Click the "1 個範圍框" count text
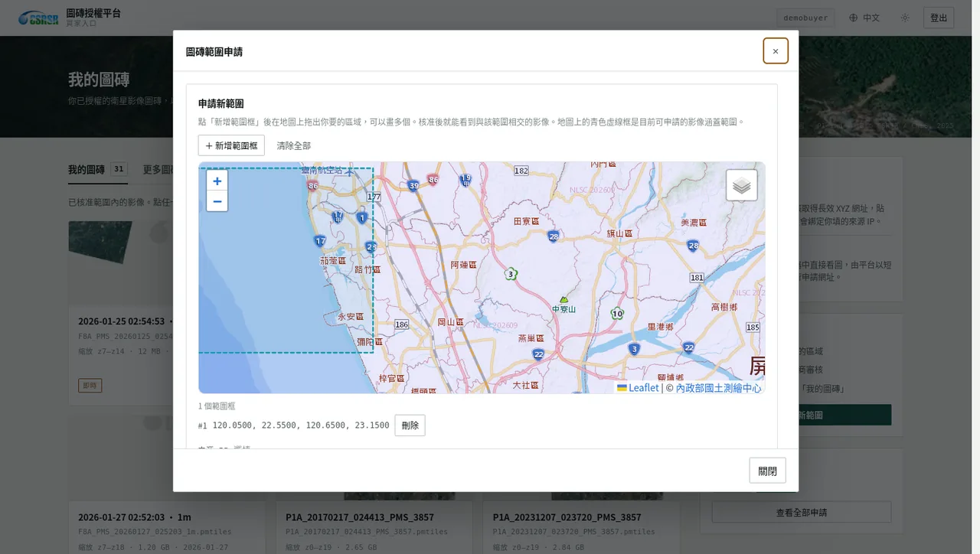The image size is (980, 554). (x=217, y=406)
